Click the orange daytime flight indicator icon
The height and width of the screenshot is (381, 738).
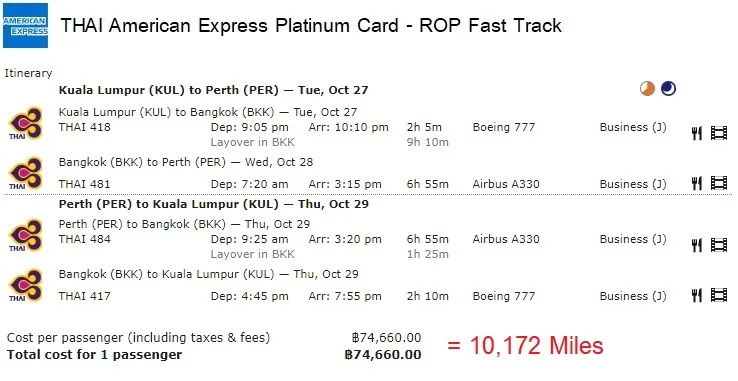(x=648, y=89)
